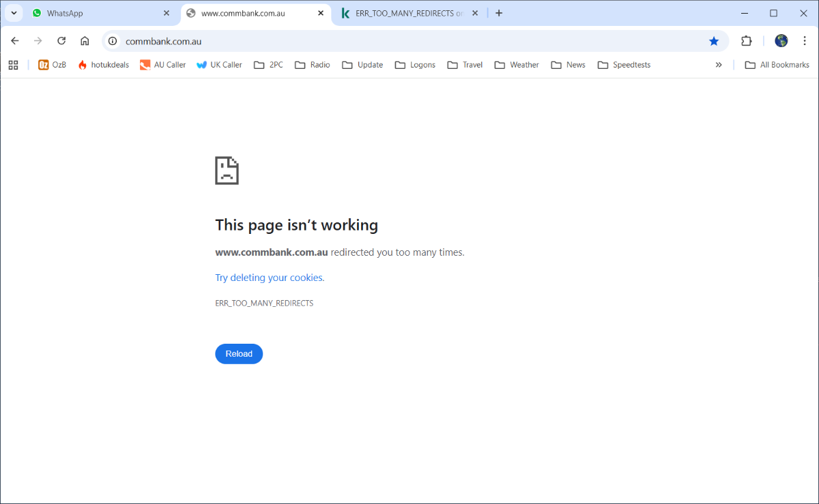Viewport: 819px width, 504px height.
Task: Switch to the ERR_TOO_MANY_REDIRECTS tab
Action: tap(411, 13)
